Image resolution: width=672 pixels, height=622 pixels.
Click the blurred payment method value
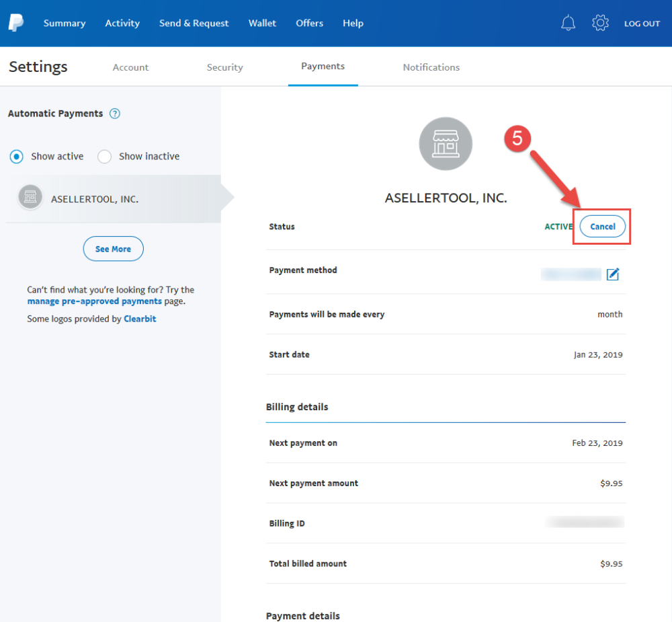coord(571,274)
